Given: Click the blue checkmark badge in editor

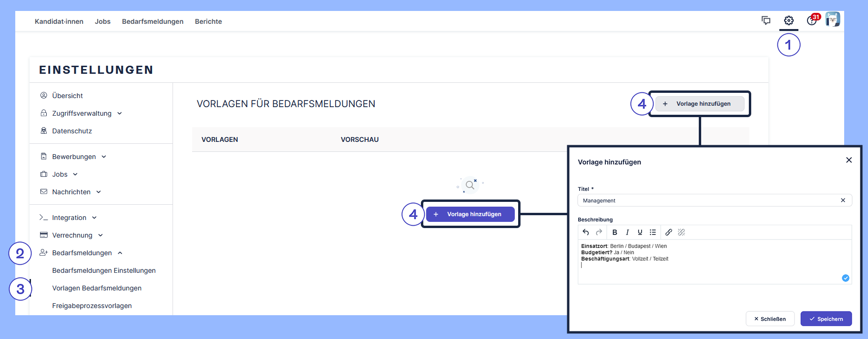Looking at the screenshot, I should (x=846, y=278).
